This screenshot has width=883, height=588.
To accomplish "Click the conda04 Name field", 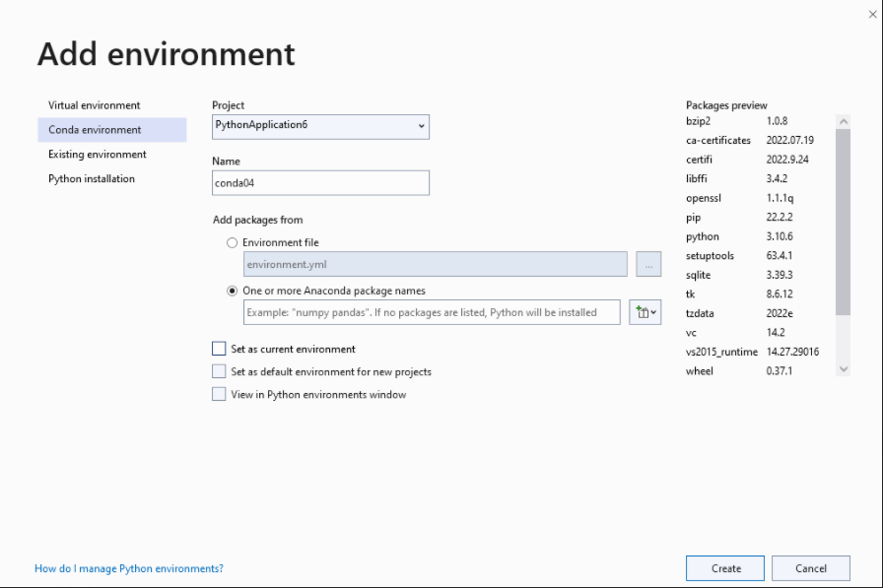I will coord(320,182).
